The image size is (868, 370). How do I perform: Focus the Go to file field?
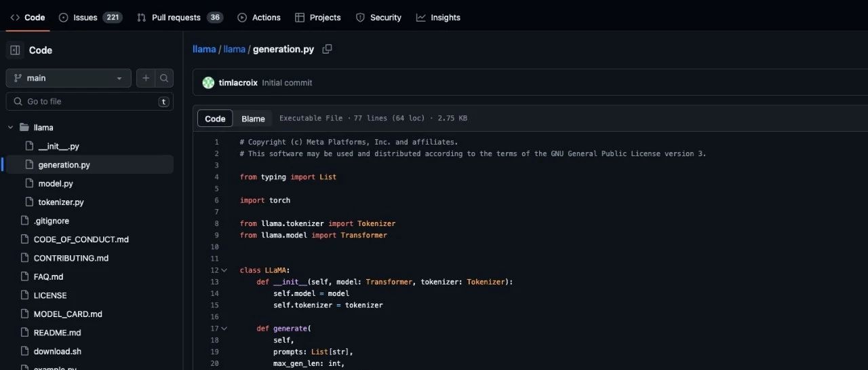coord(90,101)
